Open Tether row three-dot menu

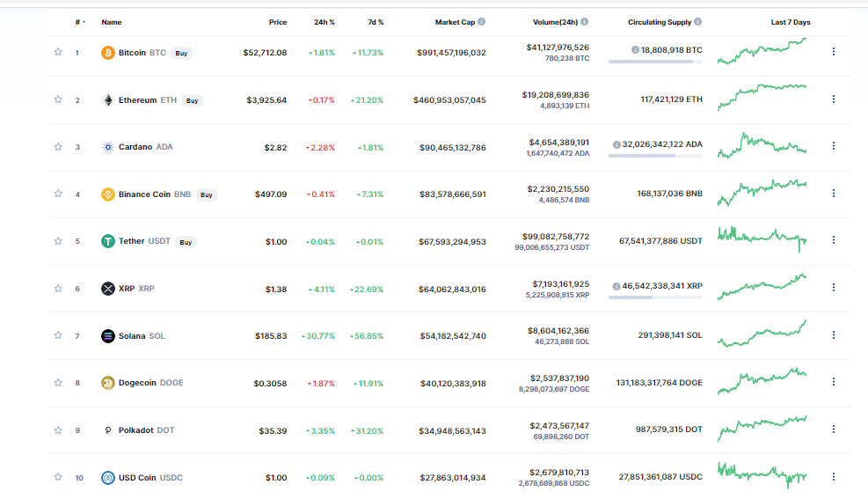(834, 239)
